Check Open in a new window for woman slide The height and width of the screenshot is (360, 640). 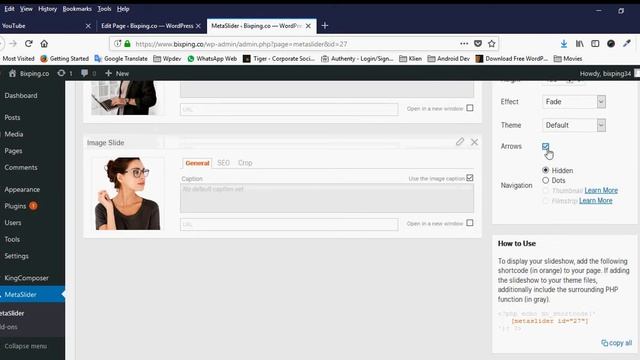click(x=470, y=223)
